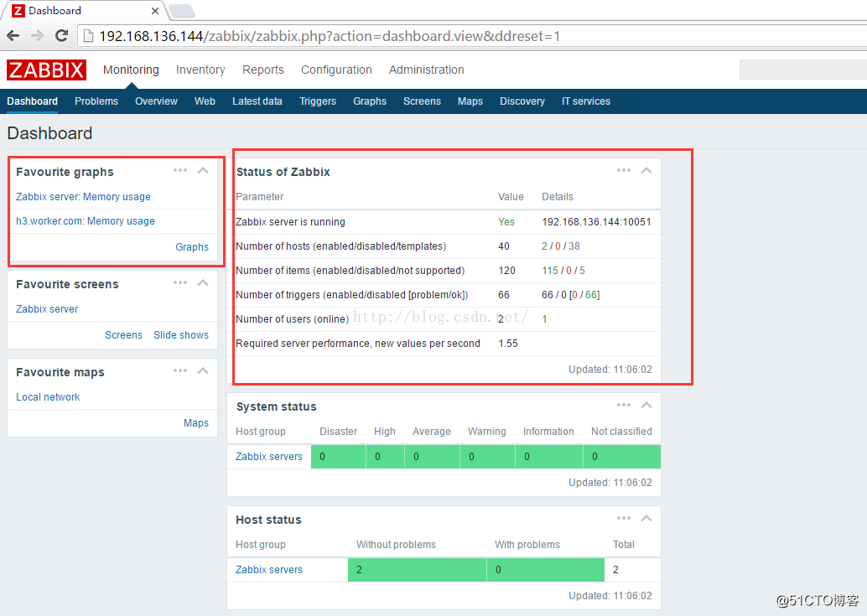Click the Disaster count cell for Zabbix servers
867x616 pixels.
coord(339,456)
